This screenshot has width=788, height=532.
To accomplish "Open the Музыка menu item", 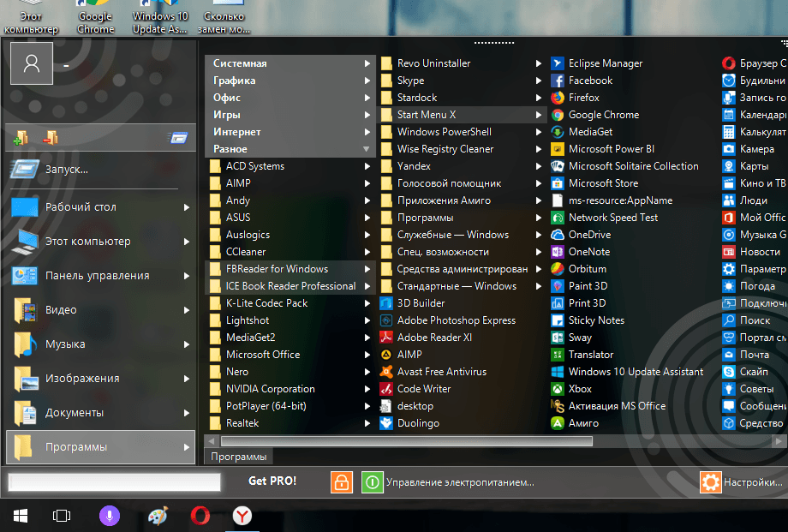I will point(100,344).
